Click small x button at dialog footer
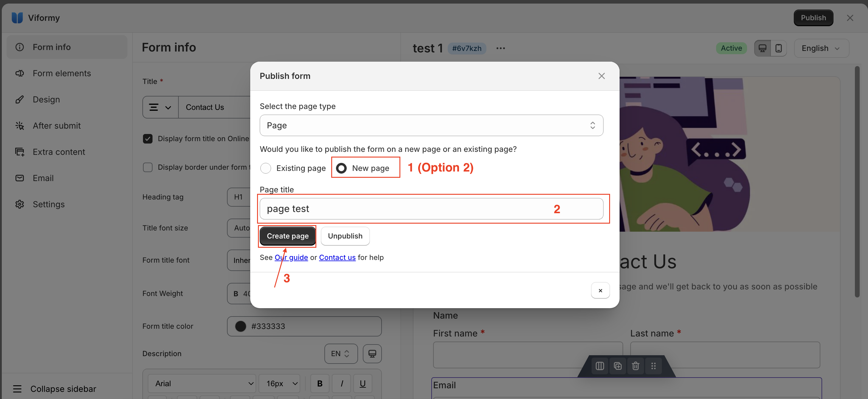 pyautogui.click(x=600, y=290)
